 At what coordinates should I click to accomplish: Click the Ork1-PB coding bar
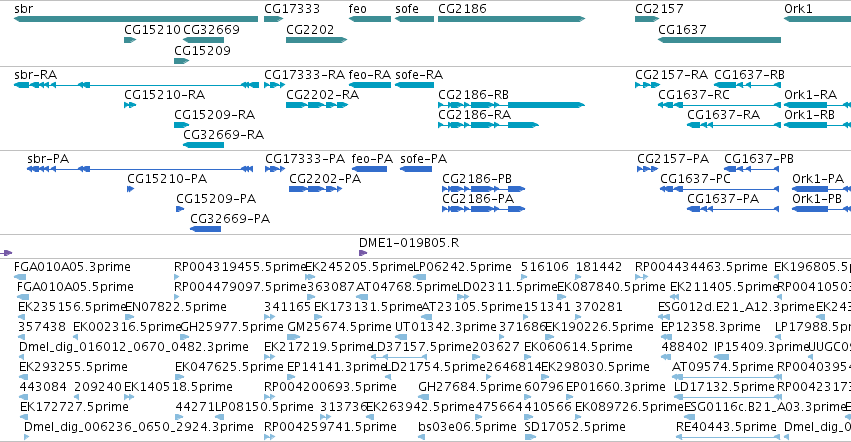(821, 209)
